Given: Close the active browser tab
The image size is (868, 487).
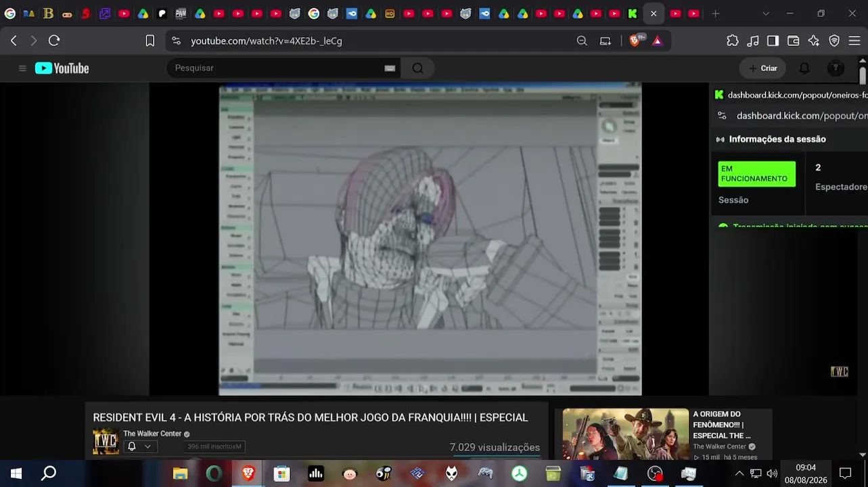Looking at the screenshot, I should 654,14.
